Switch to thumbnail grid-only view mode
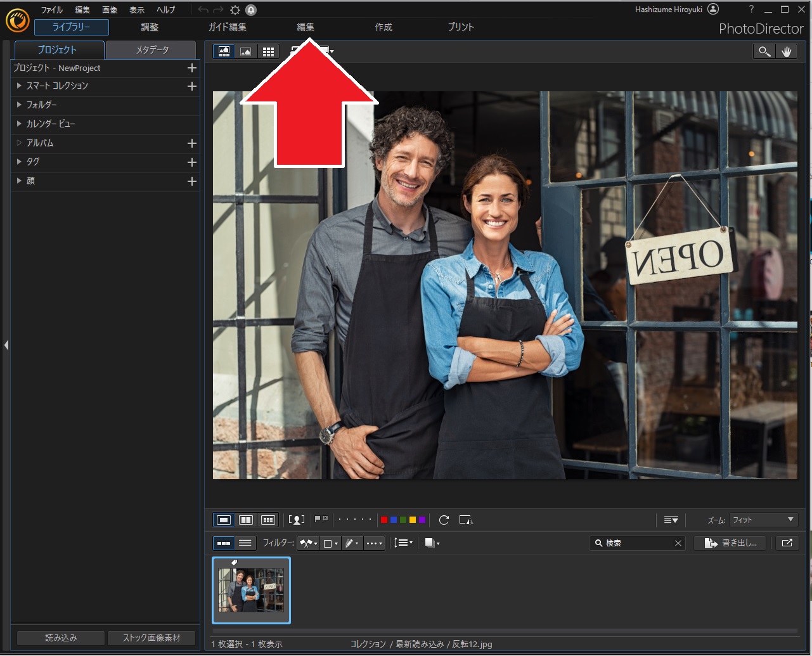Image resolution: width=812 pixels, height=656 pixels. pyautogui.click(x=268, y=52)
